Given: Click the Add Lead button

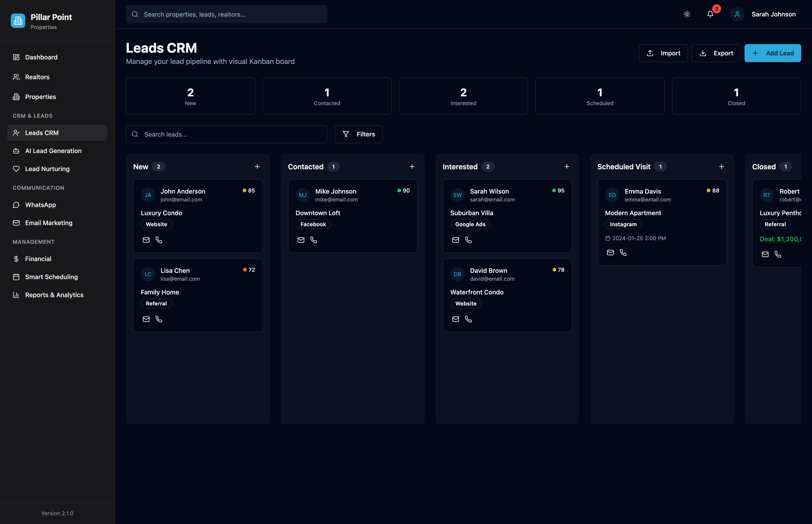Looking at the screenshot, I should pos(773,53).
